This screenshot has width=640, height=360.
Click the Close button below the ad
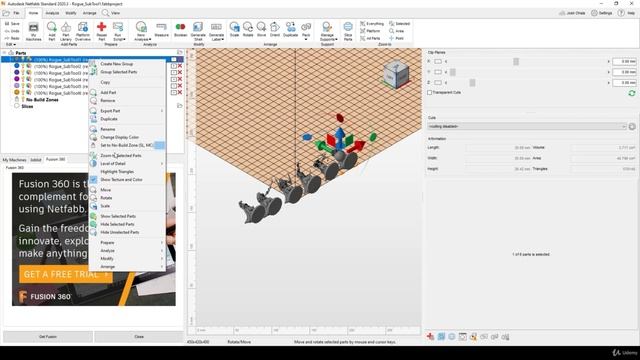point(139,337)
